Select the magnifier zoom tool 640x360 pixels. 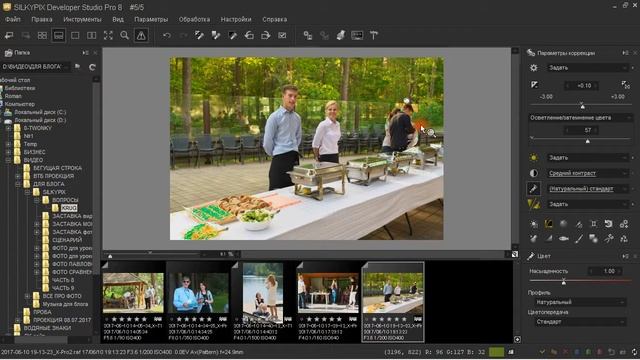124,36
